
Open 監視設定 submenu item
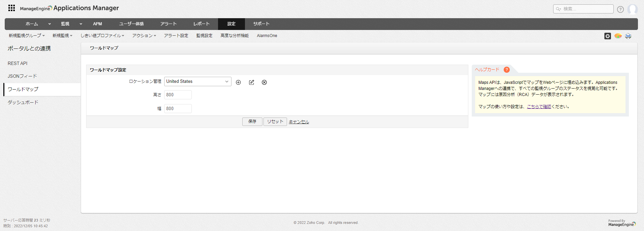pyautogui.click(x=205, y=36)
